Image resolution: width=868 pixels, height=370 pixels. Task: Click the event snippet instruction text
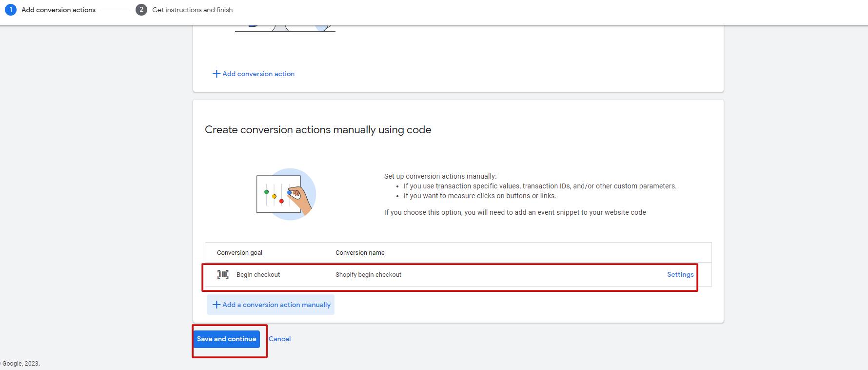click(515, 212)
